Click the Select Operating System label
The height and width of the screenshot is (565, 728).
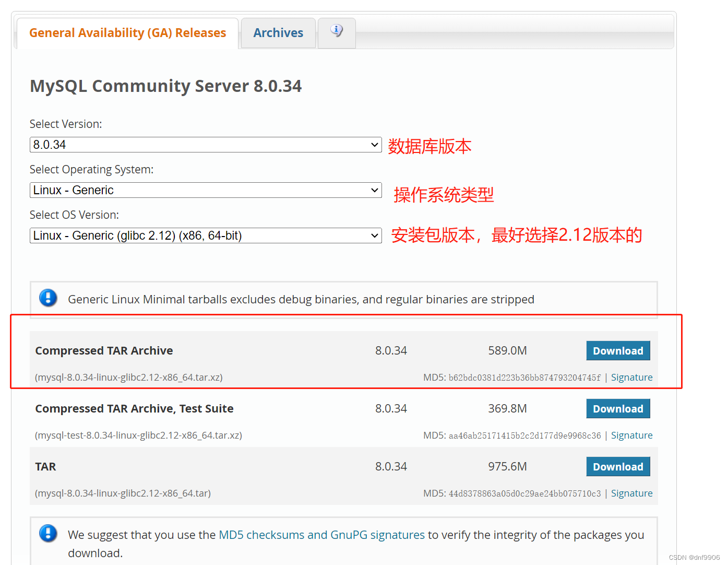[91, 170]
